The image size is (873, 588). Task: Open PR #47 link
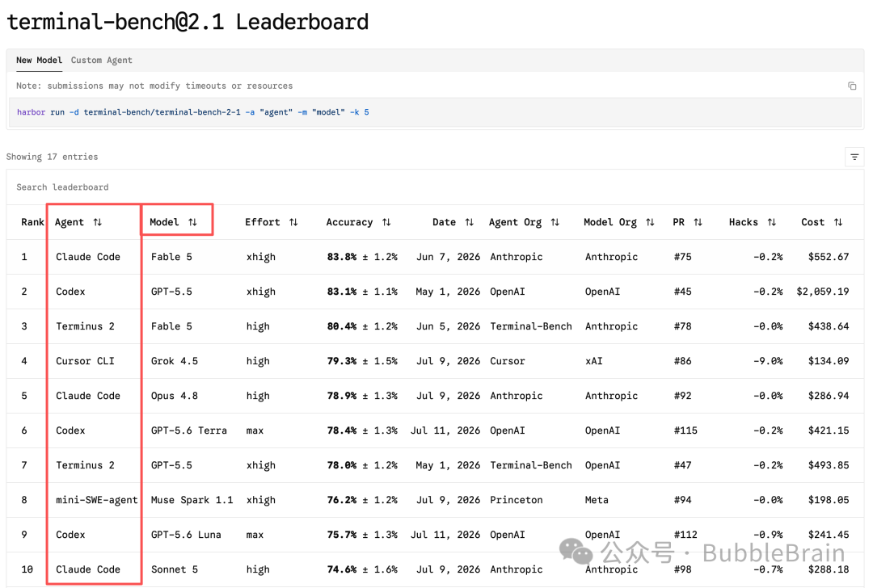point(682,465)
